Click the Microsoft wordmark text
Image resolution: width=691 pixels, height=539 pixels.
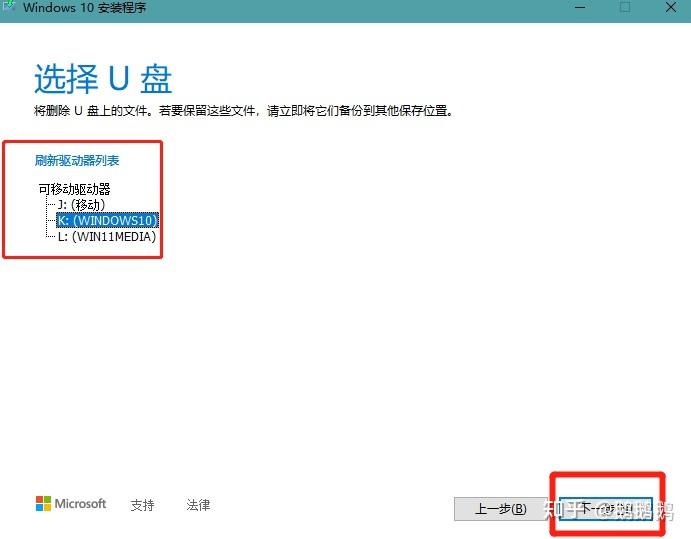(80, 503)
